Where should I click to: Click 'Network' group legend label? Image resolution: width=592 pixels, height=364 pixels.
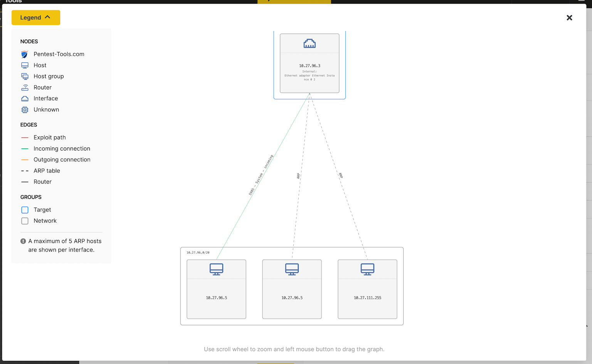pyautogui.click(x=45, y=221)
